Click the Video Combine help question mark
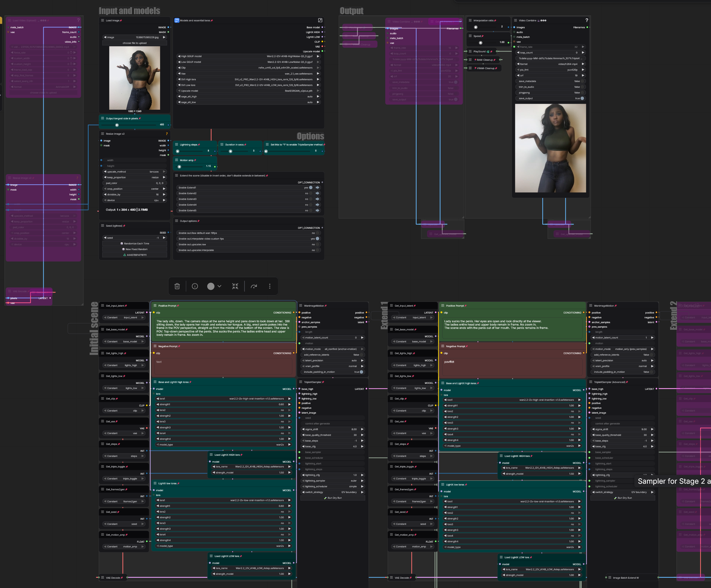Image resolution: width=711 pixels, height=588 pixels. 586,20
